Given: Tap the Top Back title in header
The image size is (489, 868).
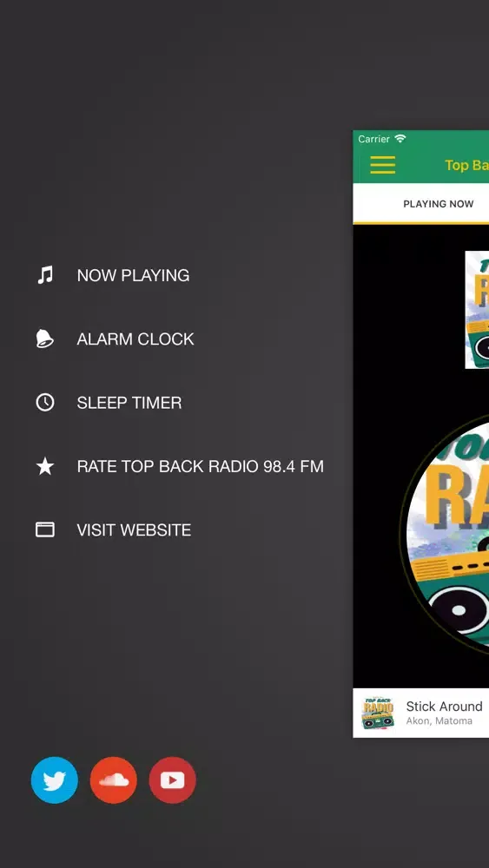Looking at the screenshot, I should (466, 165).
